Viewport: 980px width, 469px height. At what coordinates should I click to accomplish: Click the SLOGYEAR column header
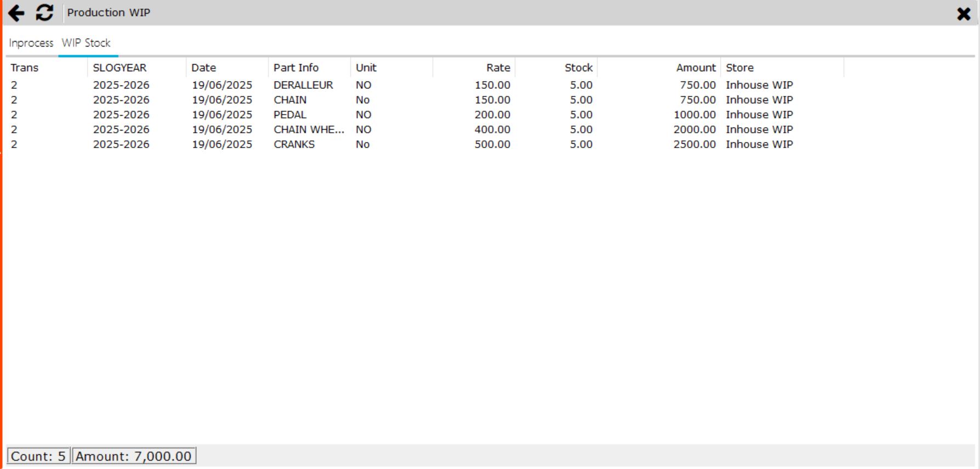pos(119,67)
